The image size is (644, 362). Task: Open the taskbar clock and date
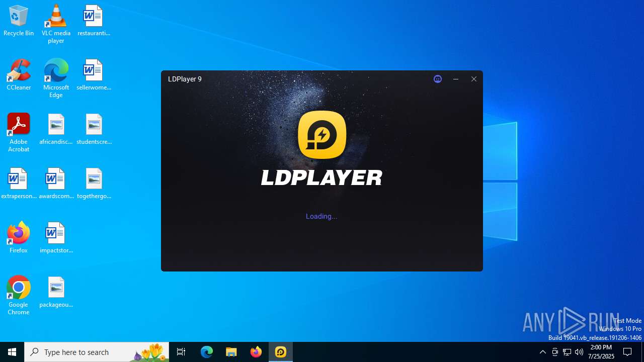pos(601,352)
